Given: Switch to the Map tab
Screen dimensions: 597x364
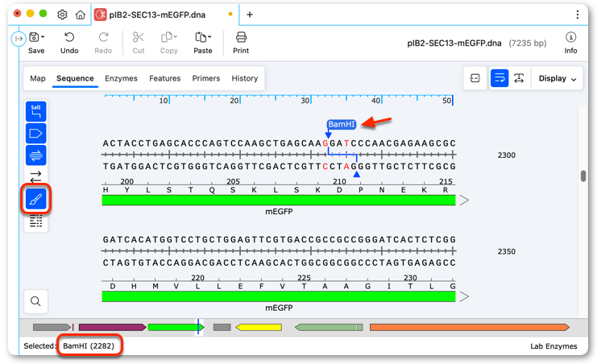Looking at the screenshot, I should coord(38,78).
